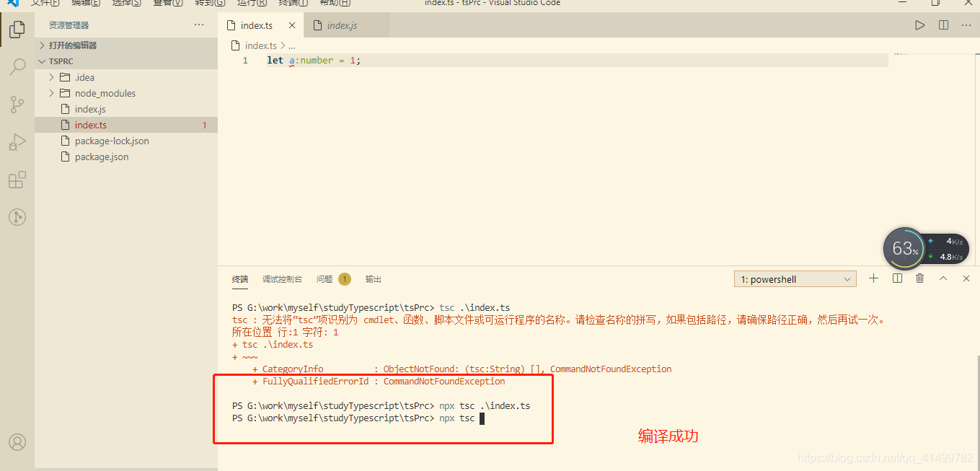The height and width of the screenshot is (471, 980).
Task: Open explorer more actions ellipsis menu
Action: 199,25
